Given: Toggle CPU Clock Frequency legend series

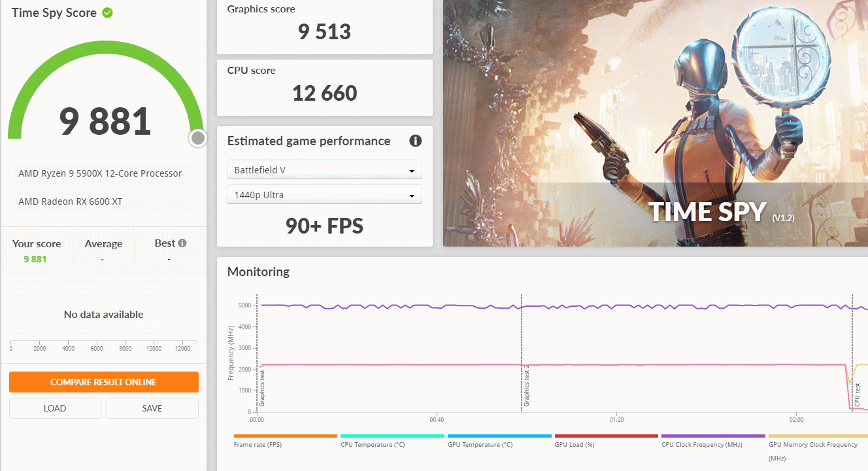Looking at the screenshot, I should tap(713, 441).
